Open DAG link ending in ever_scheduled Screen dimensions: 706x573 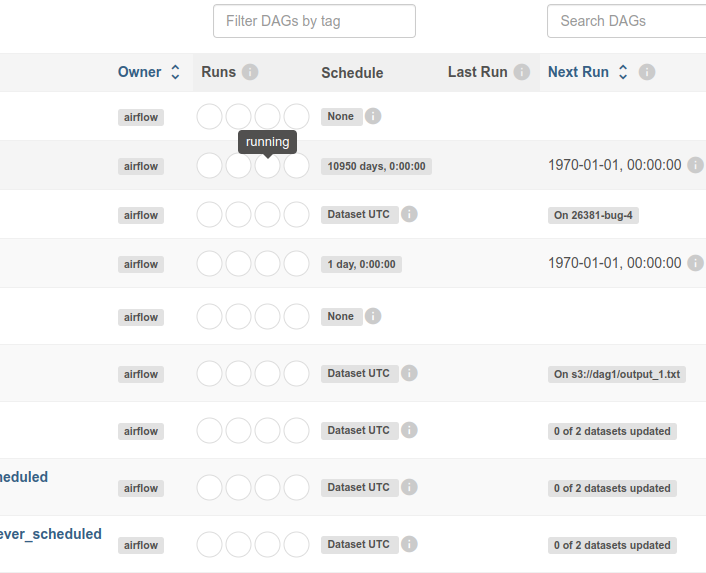[50, 534]
